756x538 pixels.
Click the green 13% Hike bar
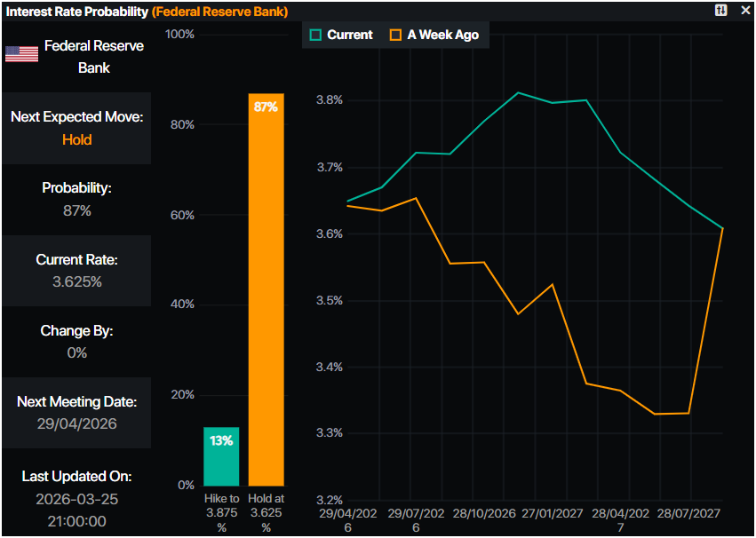click(x=221, y=455)
